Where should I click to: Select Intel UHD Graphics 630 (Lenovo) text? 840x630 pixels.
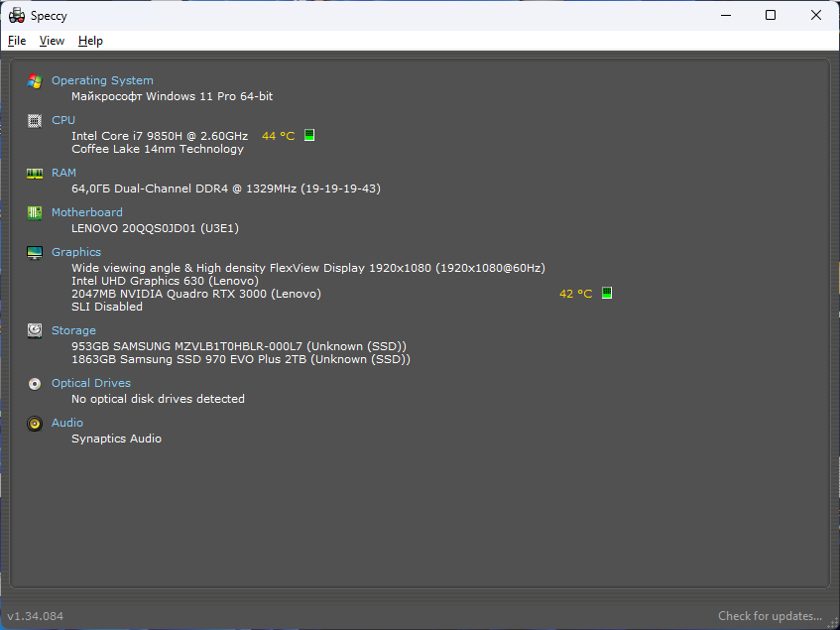coord(165,281)
